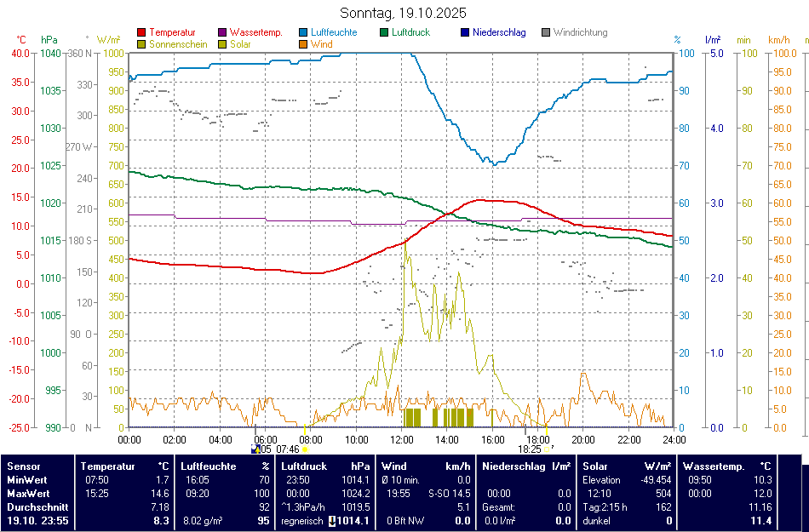The height and width of the screenshot is (532, 809).
Task: Click the Niederschlag table column header
Action: pos(514,466)
